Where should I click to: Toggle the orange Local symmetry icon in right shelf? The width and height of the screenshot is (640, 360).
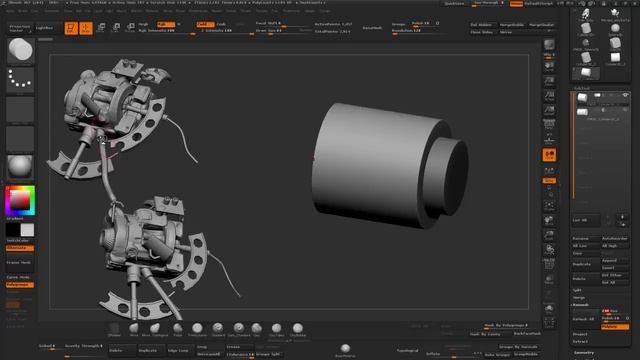click(549, 155)
